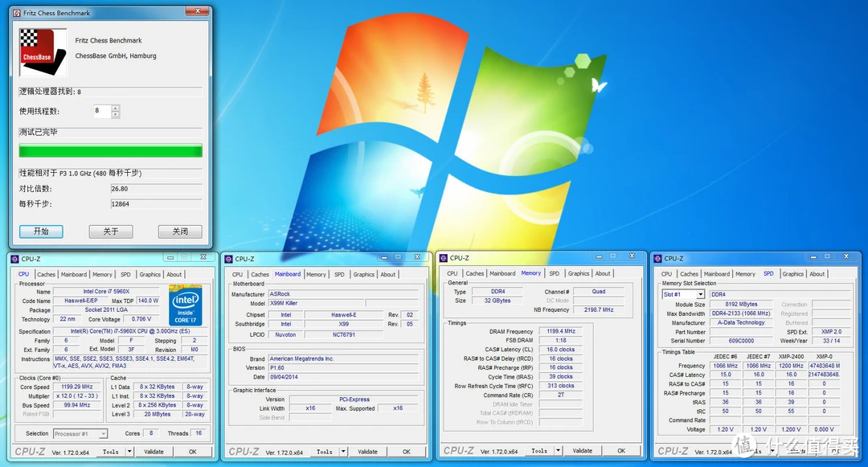The width and height of the screenshot is (868, 467).
Task: Click the Manufacturer value A-Data Technology
Action: 741,322
